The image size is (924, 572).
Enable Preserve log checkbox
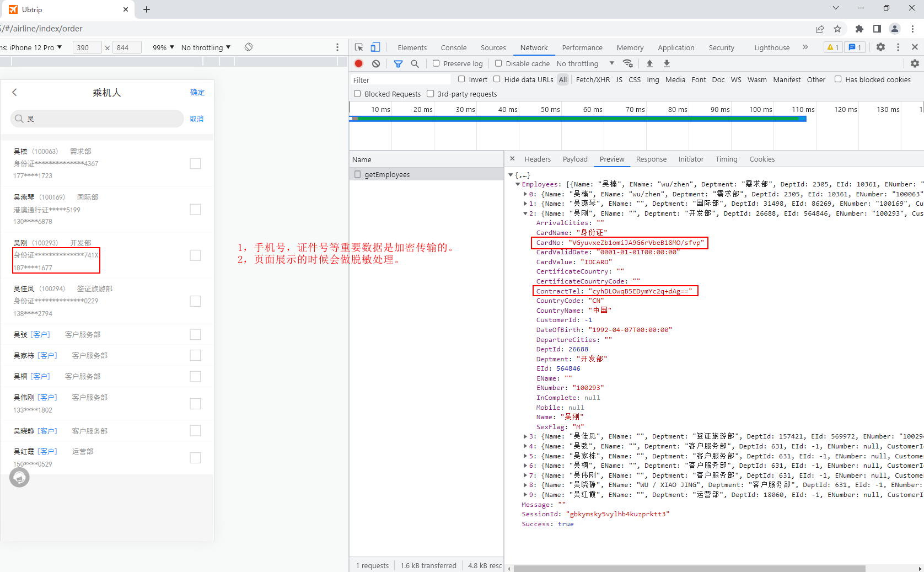tap(436, 63)
